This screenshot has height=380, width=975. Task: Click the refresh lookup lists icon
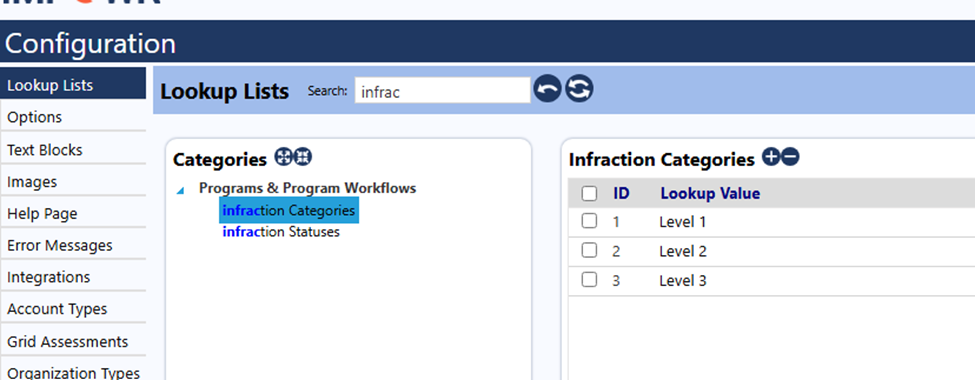click(x=579, y=90)
